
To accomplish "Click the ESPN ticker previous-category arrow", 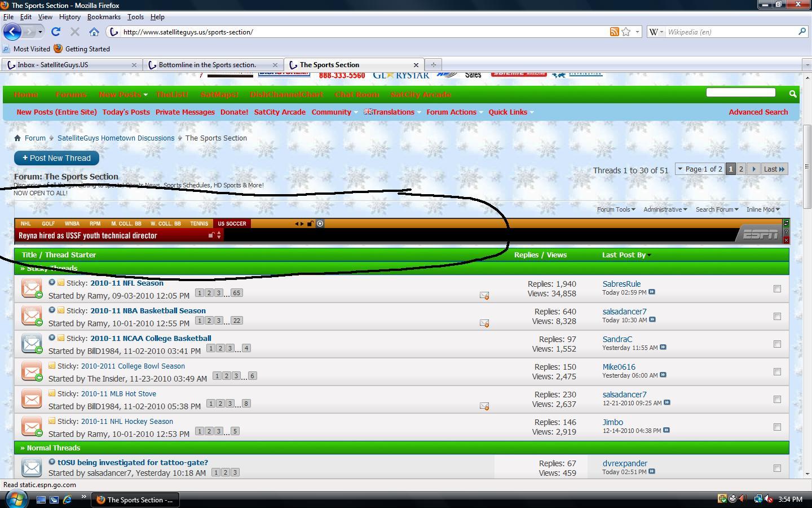I will coord(297,224).
